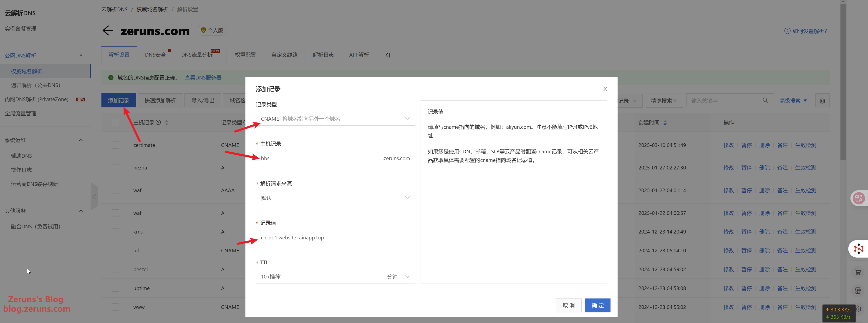Image resolution: width=868 pixels, height=323 pixels.
Task: Click the 主机记录 bbs input field
Action: [335, 158]
